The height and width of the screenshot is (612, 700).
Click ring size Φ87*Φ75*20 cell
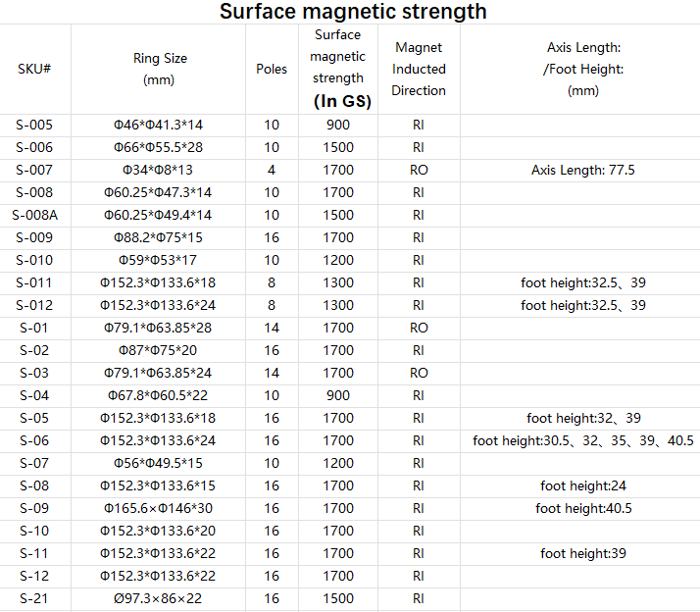coord(159,351)
